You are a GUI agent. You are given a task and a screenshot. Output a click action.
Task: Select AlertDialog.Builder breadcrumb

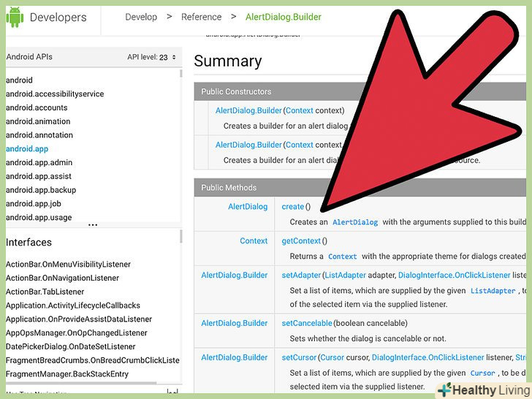click(284, 17)
